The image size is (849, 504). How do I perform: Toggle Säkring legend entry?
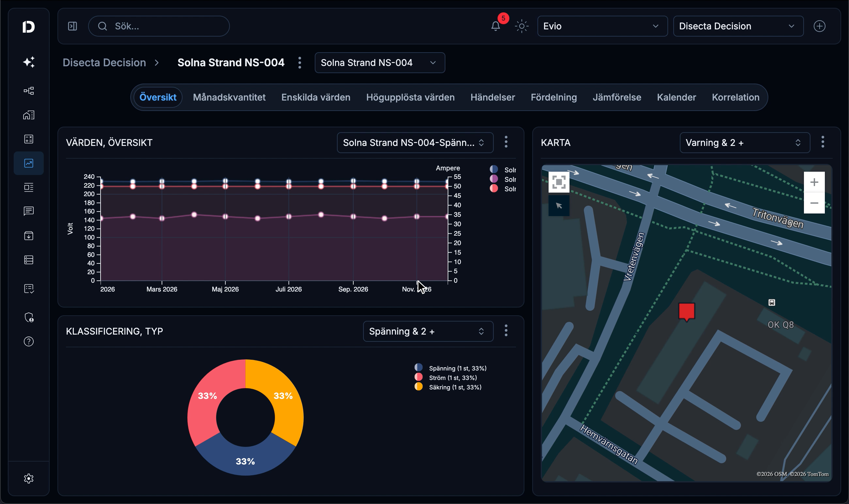point(448,387)
